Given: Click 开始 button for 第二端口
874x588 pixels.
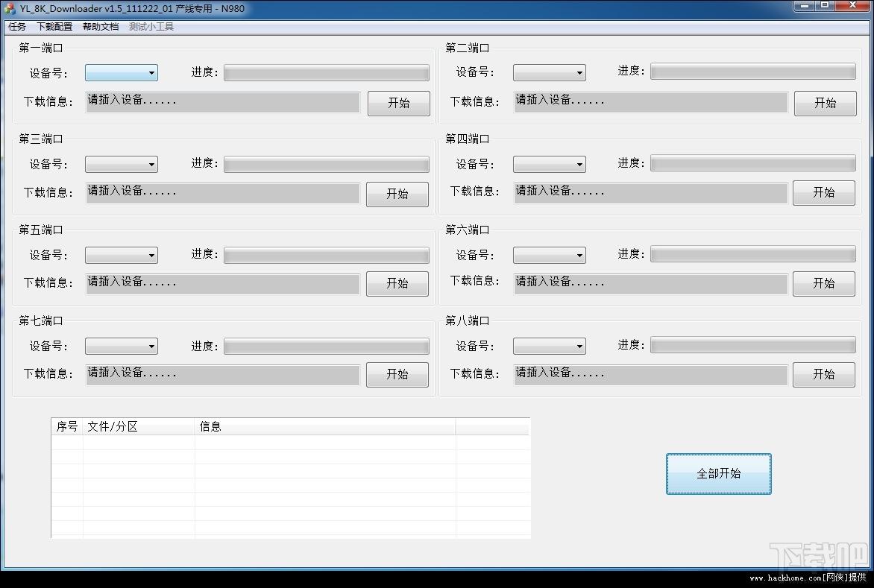Looking at the screenshot, I should pos(825,103).
